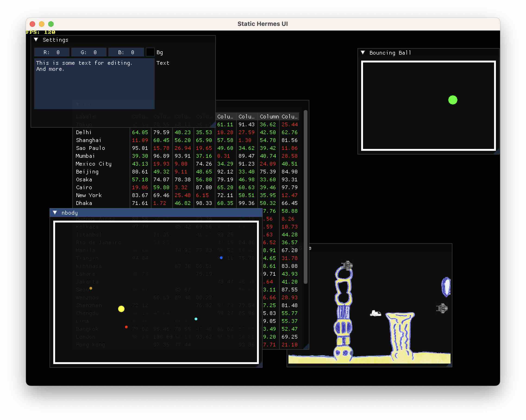Click the blue planet dot in nbody
Image resolution: width=526 pixels, height=420 pixels.
221,258
